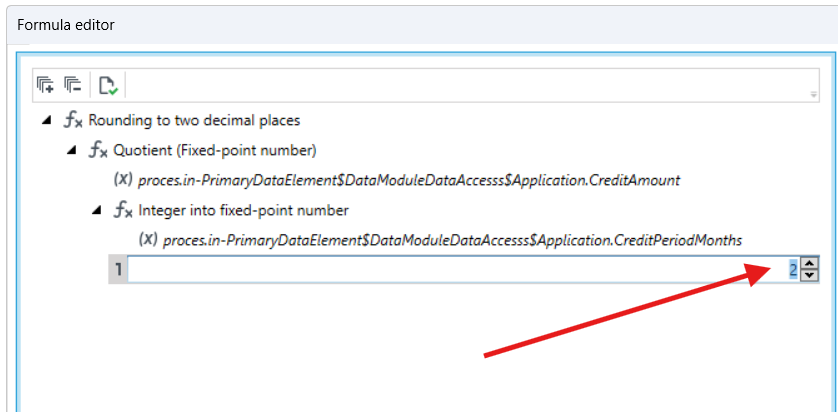Screen dimensions: 838x412
Task: Decrease the value with the down spinner arrow
Action: [x=810, y=275]
